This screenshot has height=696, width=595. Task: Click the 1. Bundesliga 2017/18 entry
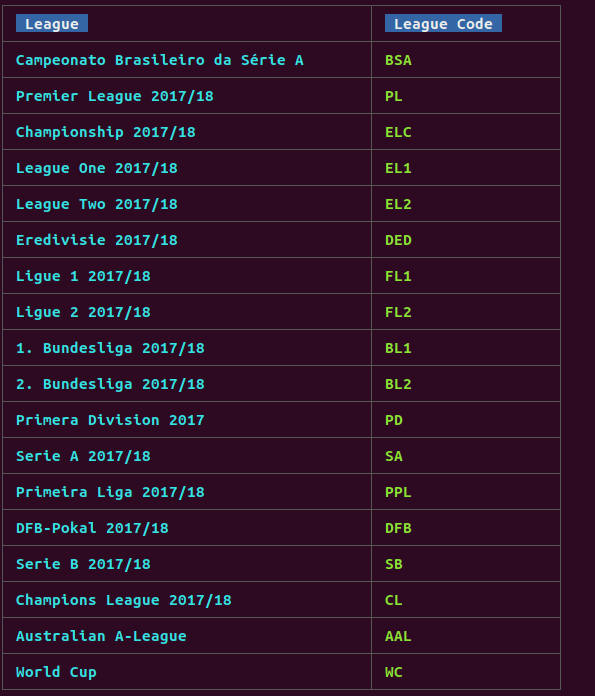pos(110,348)
